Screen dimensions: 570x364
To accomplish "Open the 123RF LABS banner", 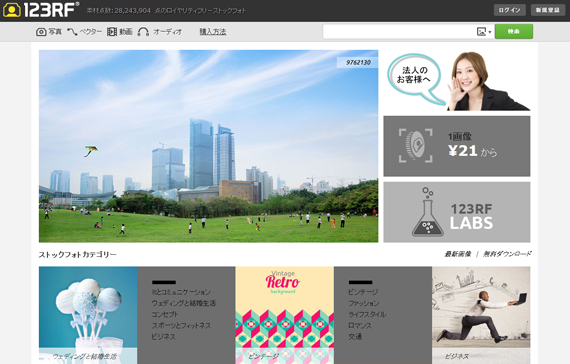I will pyautogui.click(x=457, y=212).
